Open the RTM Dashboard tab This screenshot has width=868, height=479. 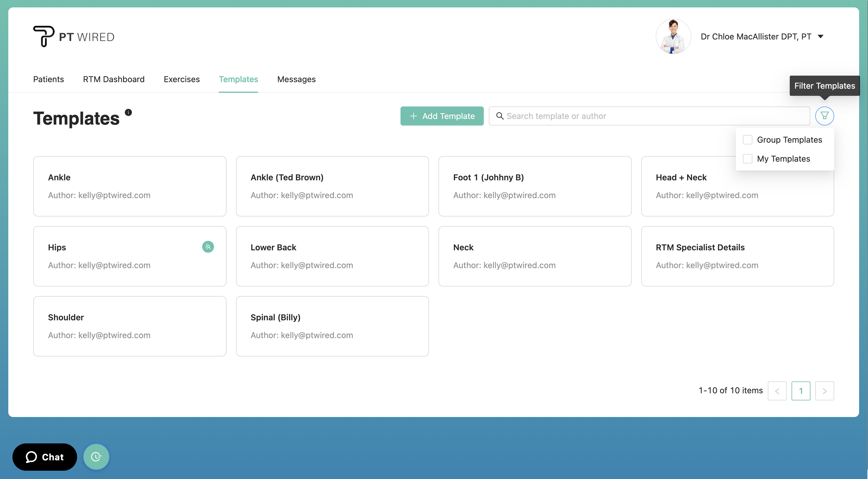(x=114, y=79)
